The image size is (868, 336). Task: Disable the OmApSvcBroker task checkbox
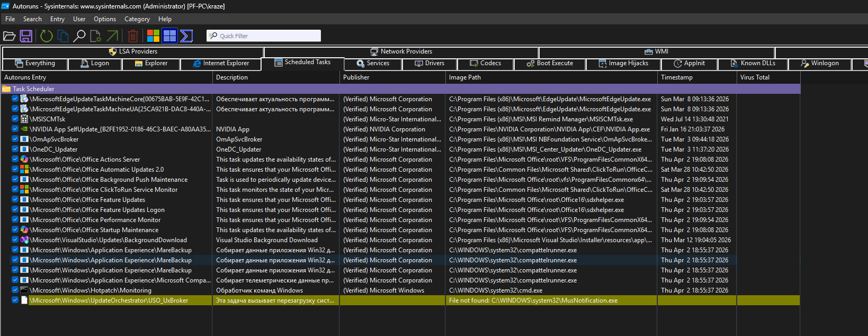coord(15,139)
